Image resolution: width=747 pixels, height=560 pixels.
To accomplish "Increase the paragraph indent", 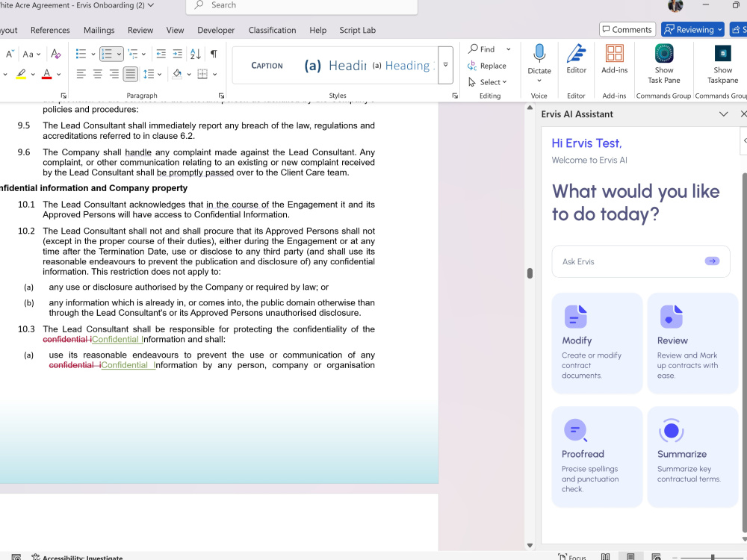I will click(x=177, y=54).
